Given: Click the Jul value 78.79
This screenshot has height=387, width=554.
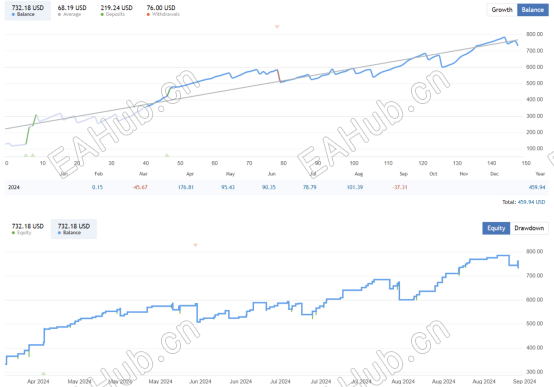Looking at the screenshot, I should point(310,187).
